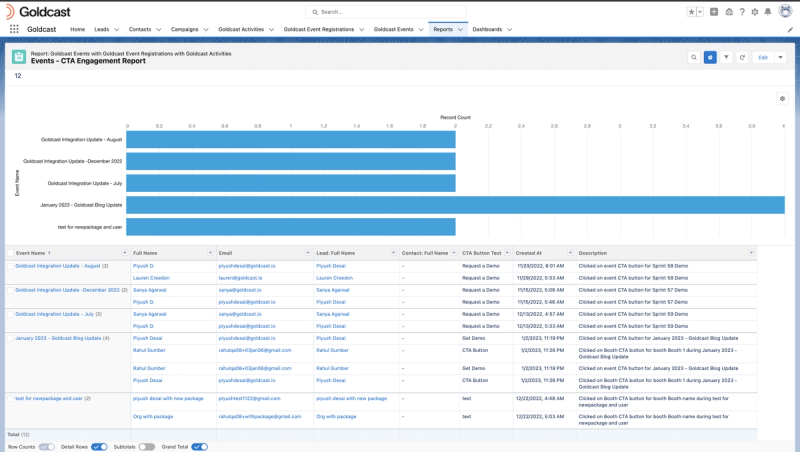Open the Goldcast Integration Update - August link
Screen dimensions: 800x452
pos(58,266)
